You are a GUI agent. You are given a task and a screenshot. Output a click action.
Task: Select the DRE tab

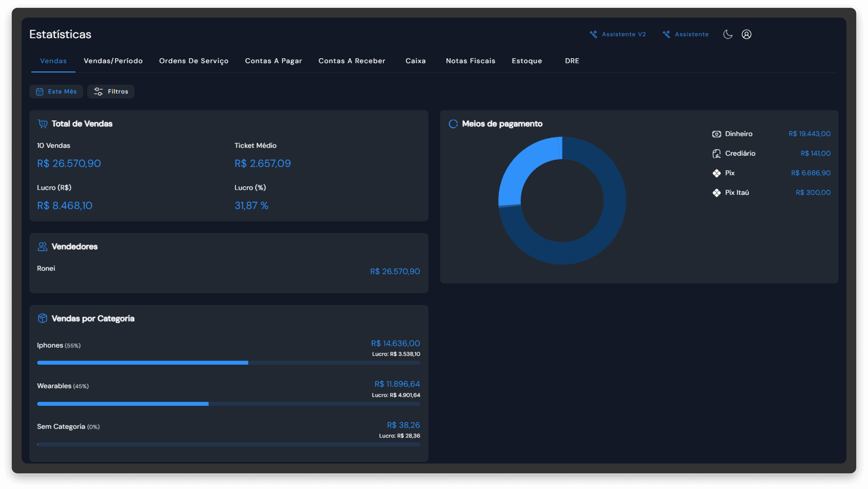click(572, 61)
